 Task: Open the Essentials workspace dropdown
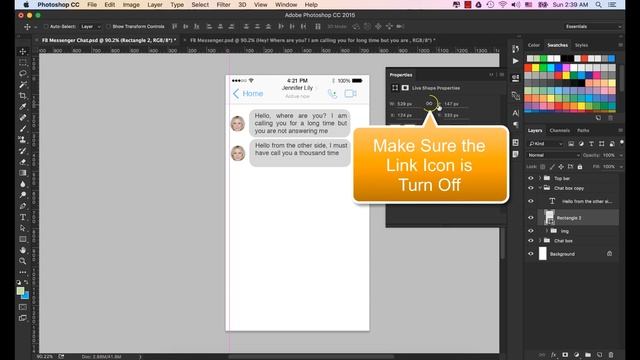pyautogui.click(x=593, y=27)
